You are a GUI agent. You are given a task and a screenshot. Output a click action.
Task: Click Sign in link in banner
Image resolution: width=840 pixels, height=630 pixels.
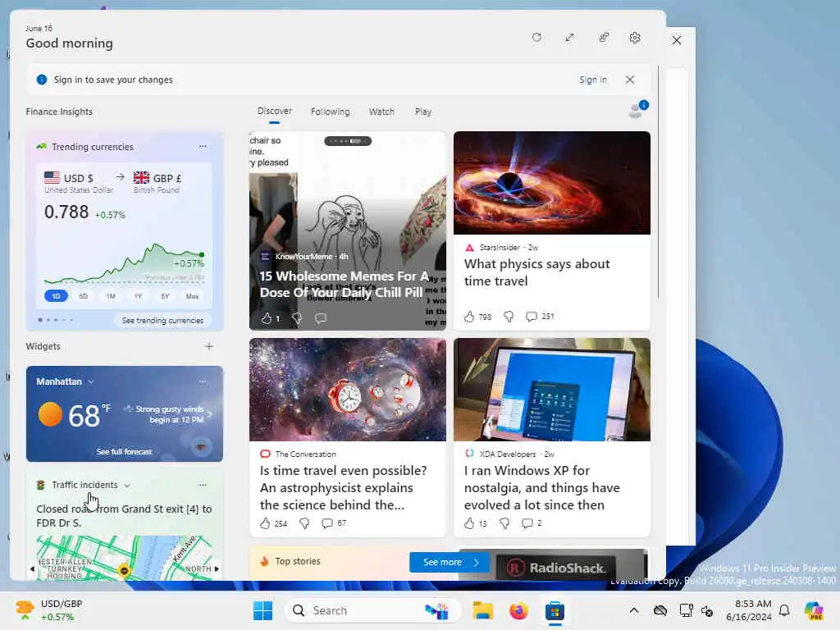coord(593,80)
